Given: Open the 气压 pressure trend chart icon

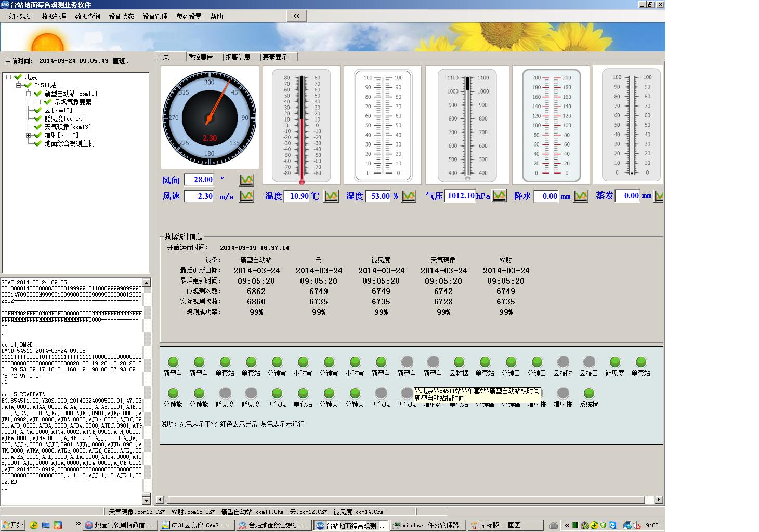Looking at the screenshot, I should [x=499, y=196].
